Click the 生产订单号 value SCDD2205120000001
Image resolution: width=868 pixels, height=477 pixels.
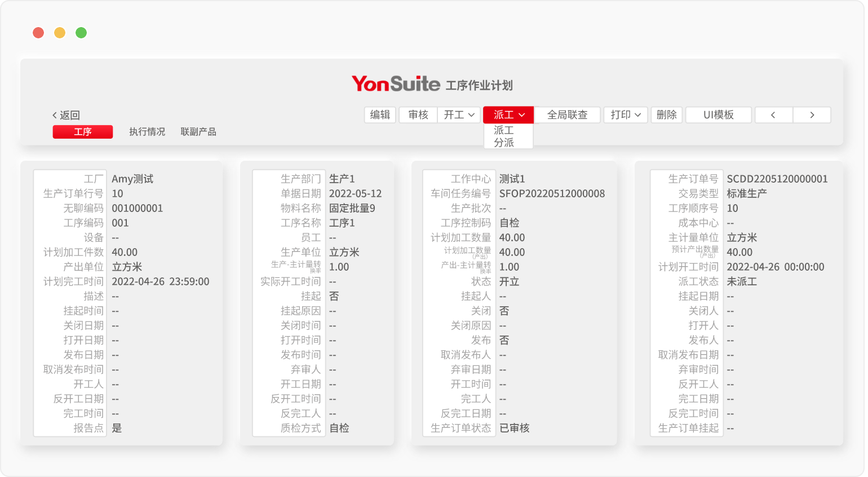tap(777, 179)
